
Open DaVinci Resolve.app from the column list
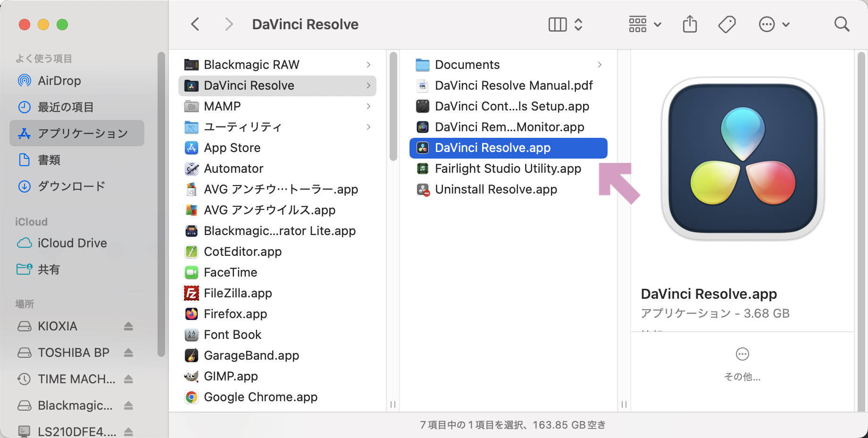click(x=492, y=148)
